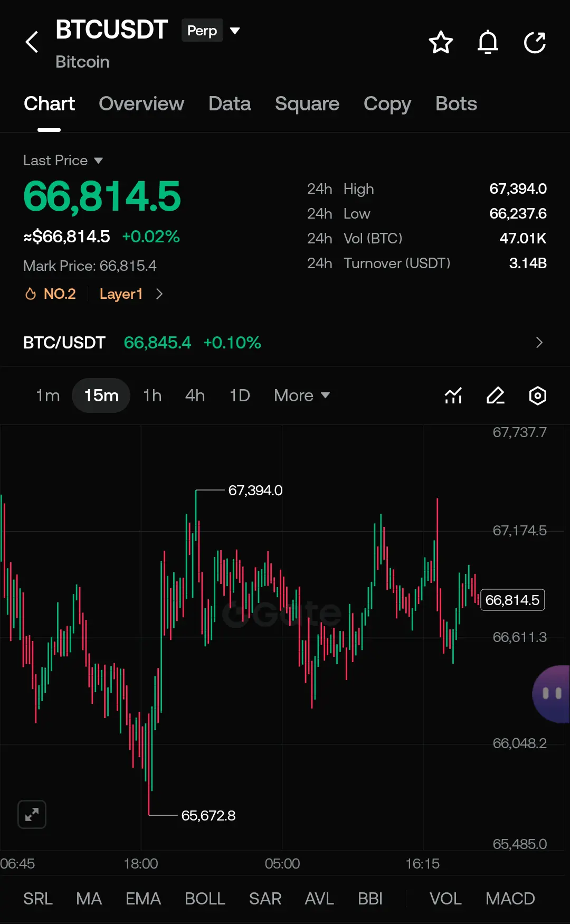Image resolution: width=570 pixels, height=924 pixels.
Task: Select the 1h timeframe
Action: (x=153, y=395)
